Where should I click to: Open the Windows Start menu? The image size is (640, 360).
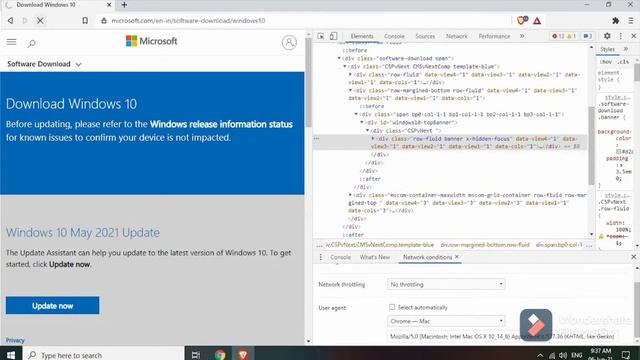11,355
